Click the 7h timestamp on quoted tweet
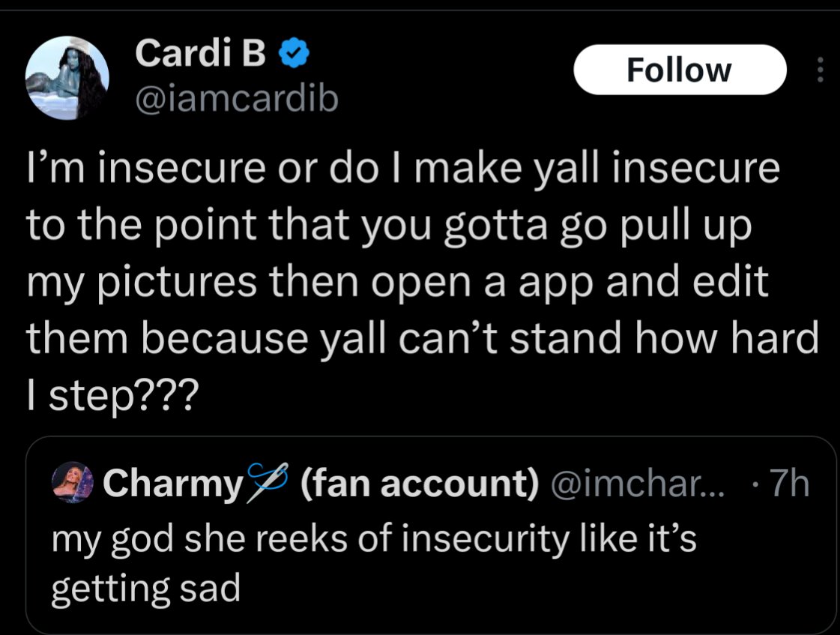This screenshot has width=840, height=635. point(790,483)
